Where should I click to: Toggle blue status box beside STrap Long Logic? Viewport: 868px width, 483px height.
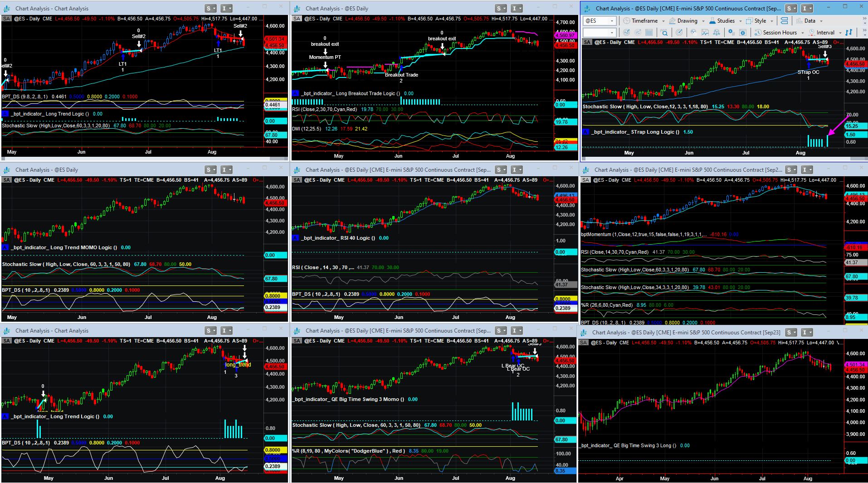[585, 132]
